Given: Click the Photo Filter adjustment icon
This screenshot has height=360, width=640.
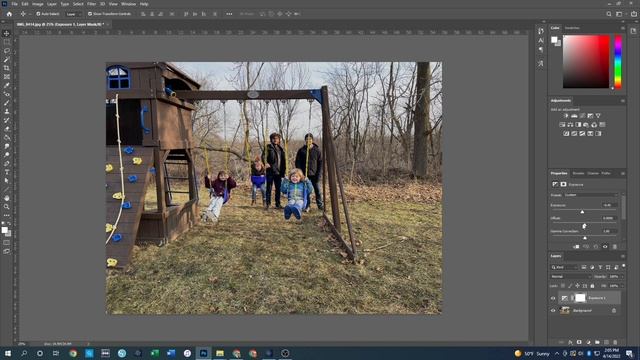Looking at the screenshot, I should 586,124.
